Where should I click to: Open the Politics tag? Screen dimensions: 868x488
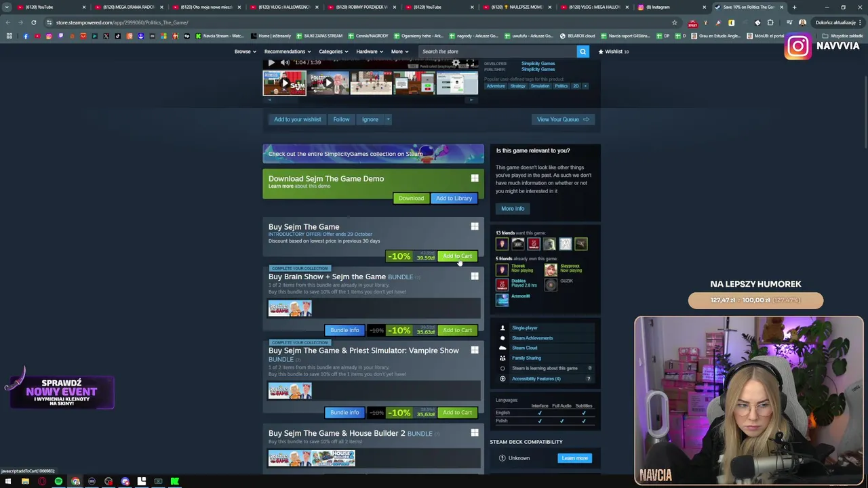click(561, 86)
